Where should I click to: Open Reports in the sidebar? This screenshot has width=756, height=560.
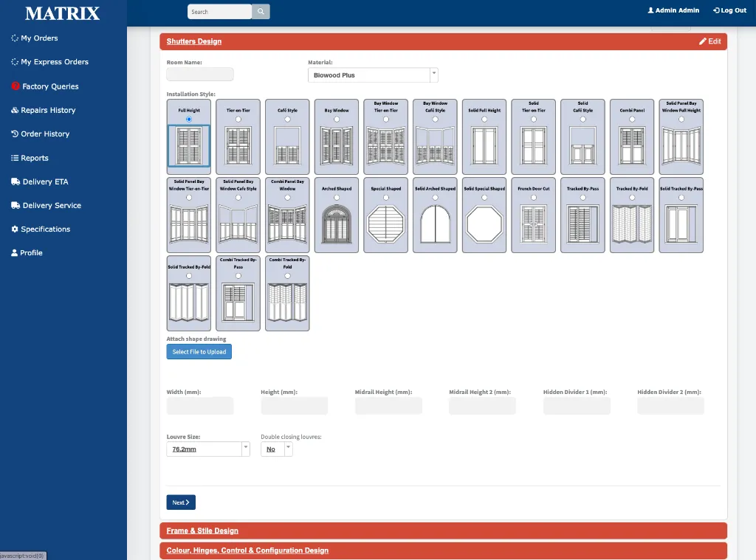30,158
